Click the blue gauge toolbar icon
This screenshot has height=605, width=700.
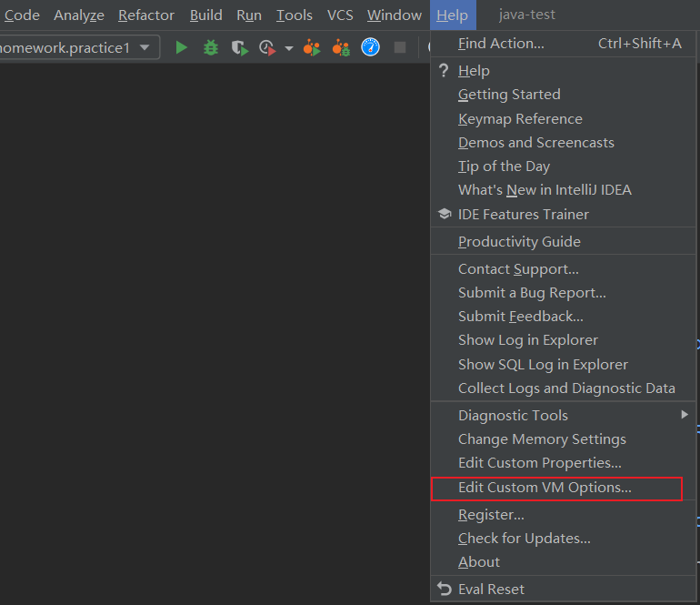click(x=370, y=47)
